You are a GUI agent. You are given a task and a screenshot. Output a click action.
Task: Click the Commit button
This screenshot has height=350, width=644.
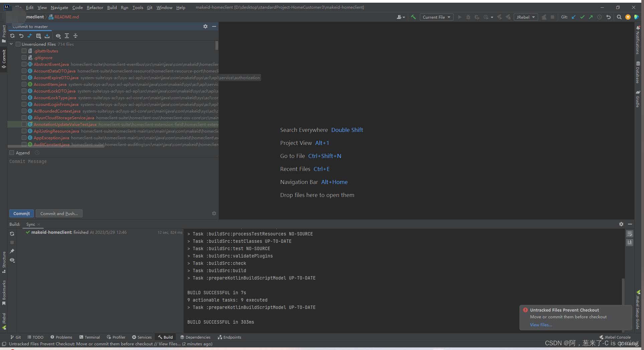[x=21, y=213]
